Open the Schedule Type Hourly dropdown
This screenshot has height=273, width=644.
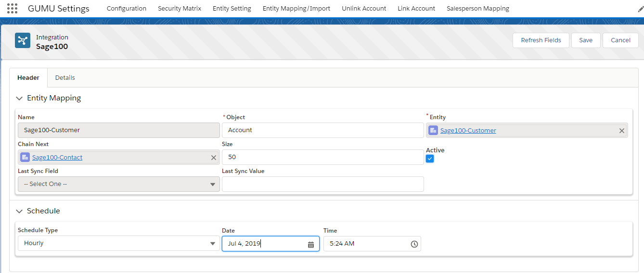[x=119, y=243]
